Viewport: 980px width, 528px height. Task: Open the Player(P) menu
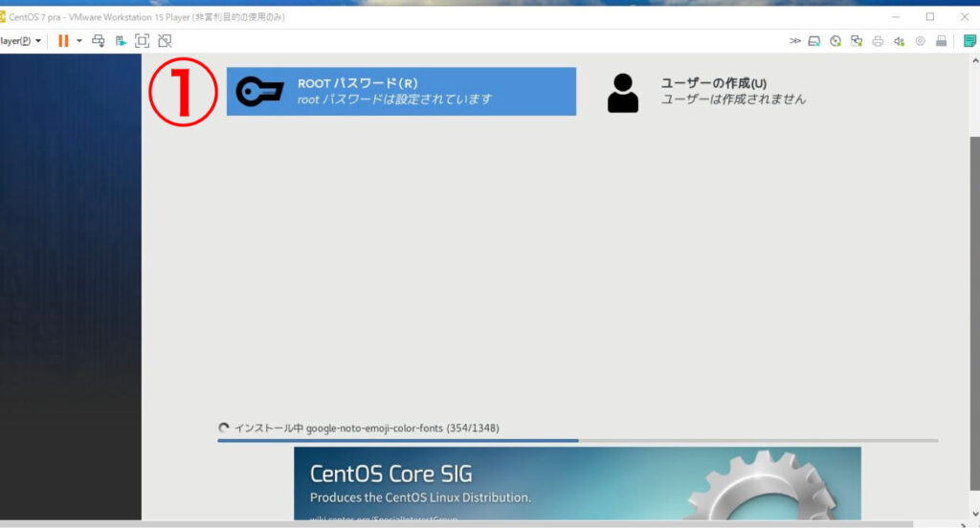pyautogui.click(x=21, y=40)
